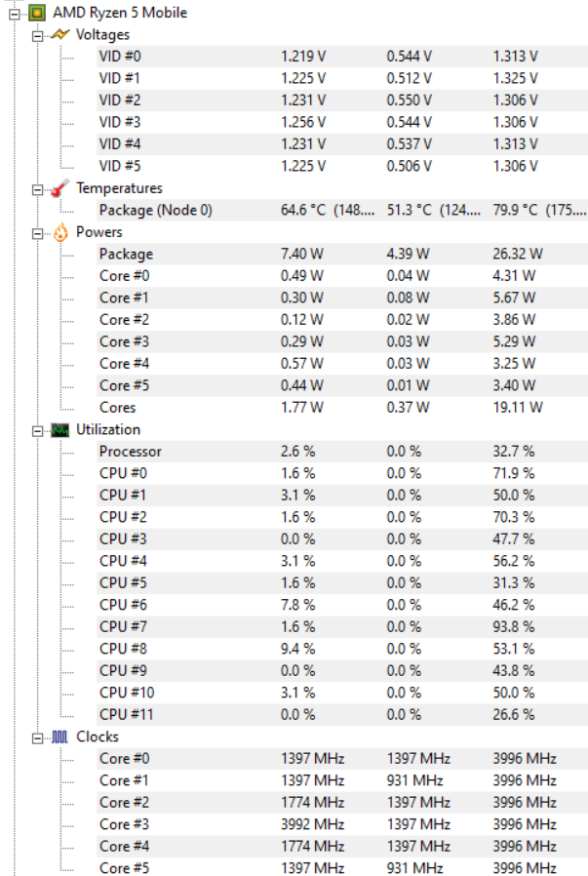Collapse the Temperatures tree section
The height and width of the screenshot is (876, 588).
click(x=38, y=188)
